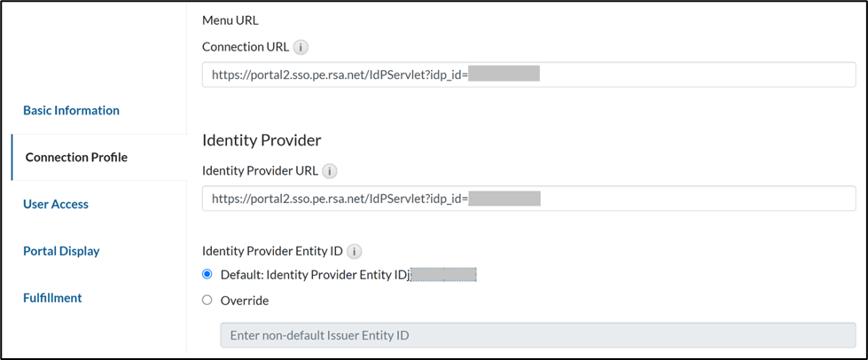The width and height of the screenshot is (868, 360).
Task: Click the Identity Provider Entity ID label text
Action: click(272, 251)
